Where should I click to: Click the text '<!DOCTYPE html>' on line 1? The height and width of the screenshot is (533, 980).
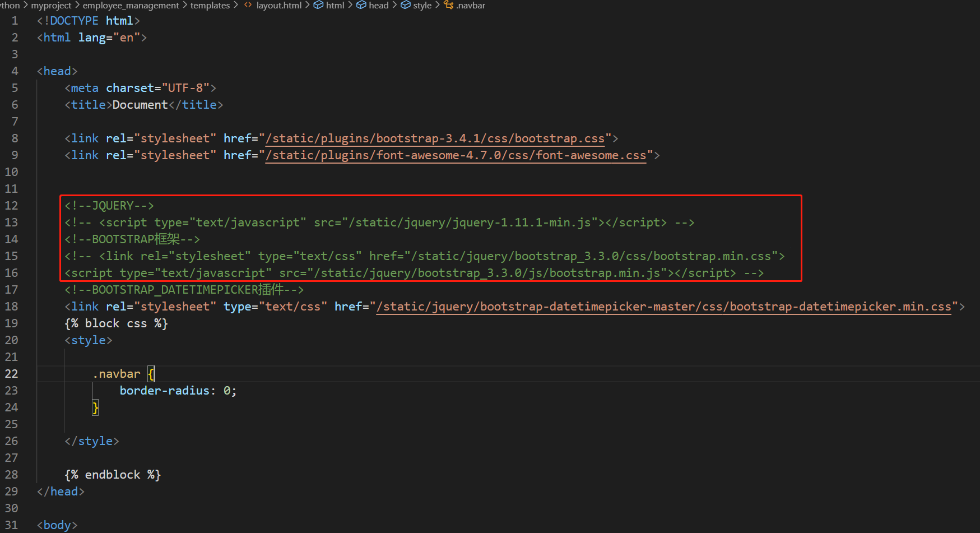89,21
